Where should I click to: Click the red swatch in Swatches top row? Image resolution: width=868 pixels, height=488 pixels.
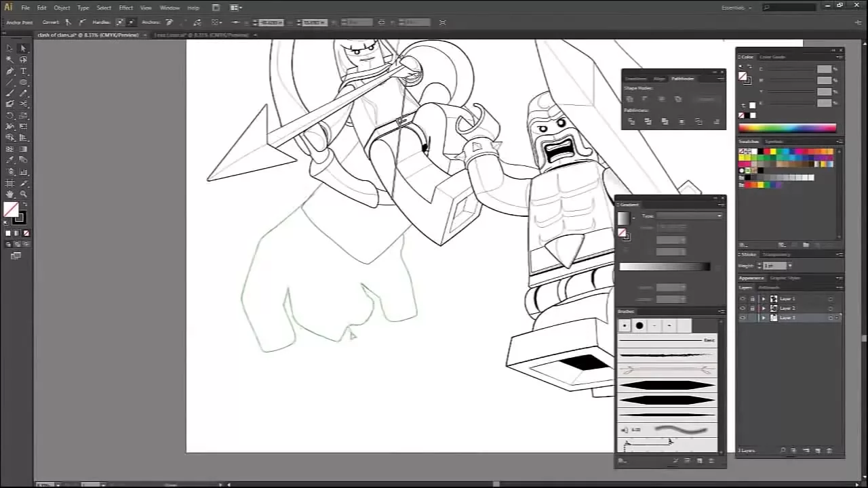767,151
